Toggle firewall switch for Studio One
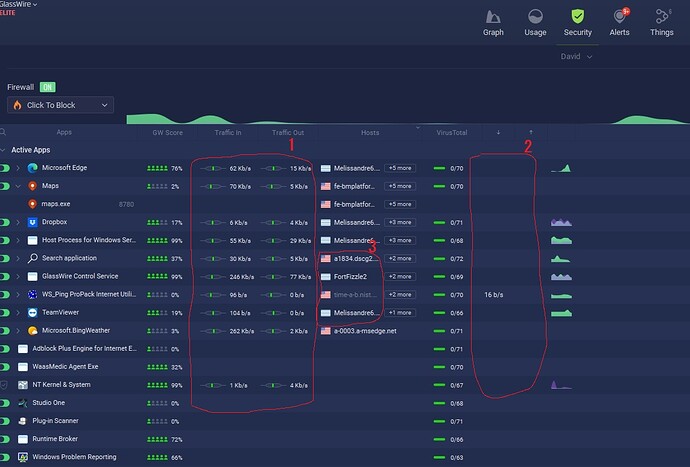Screen dimensions: 690x467 point(6,403)
